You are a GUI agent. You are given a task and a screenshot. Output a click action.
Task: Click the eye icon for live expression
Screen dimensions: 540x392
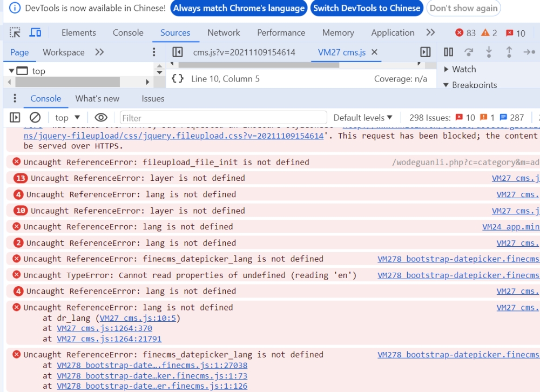tap(101, 118)
